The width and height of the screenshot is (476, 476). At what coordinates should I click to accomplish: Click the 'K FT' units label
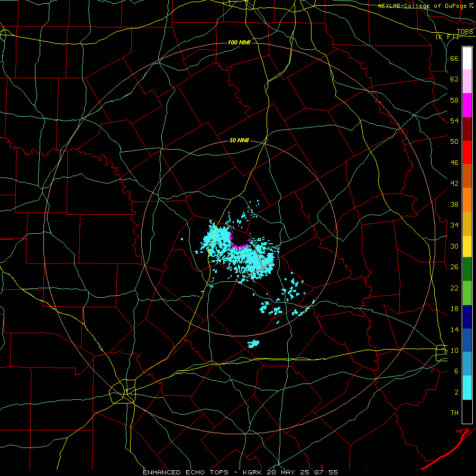click(x=447, y=37)
